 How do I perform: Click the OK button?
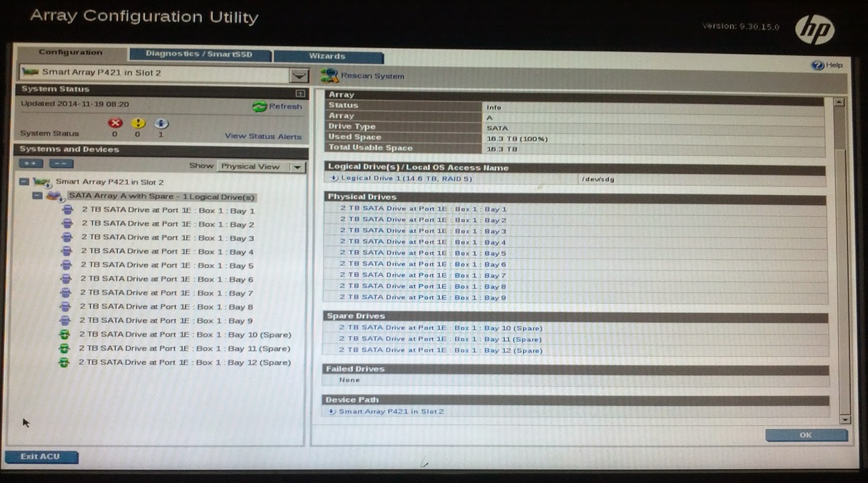tap(806, 435)
